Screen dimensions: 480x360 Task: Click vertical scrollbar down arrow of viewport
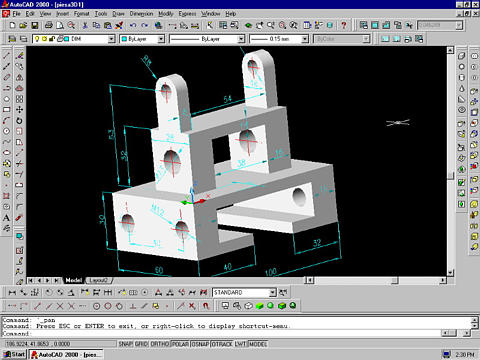pyautogui.click(x=450, y=273)
